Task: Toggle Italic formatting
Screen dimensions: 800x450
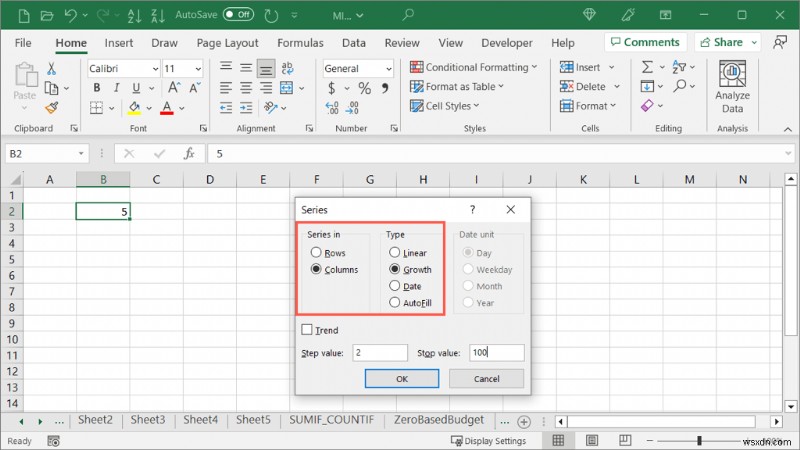Action: (116, 88)
